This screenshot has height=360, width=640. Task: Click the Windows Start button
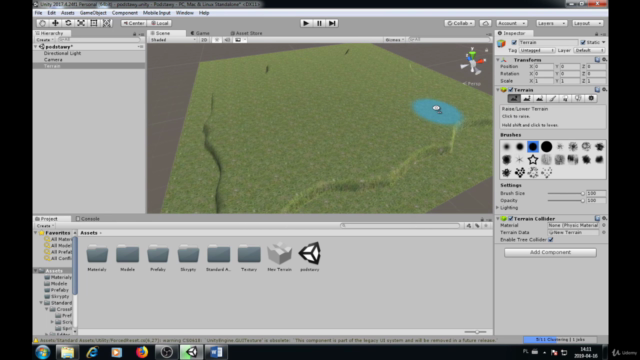[42, 352]
